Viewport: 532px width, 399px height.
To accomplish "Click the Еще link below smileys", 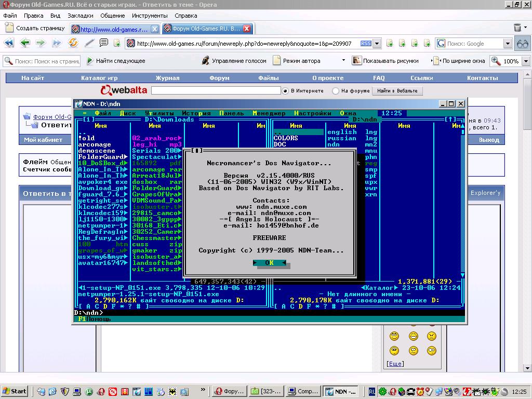I will point(395,364).
